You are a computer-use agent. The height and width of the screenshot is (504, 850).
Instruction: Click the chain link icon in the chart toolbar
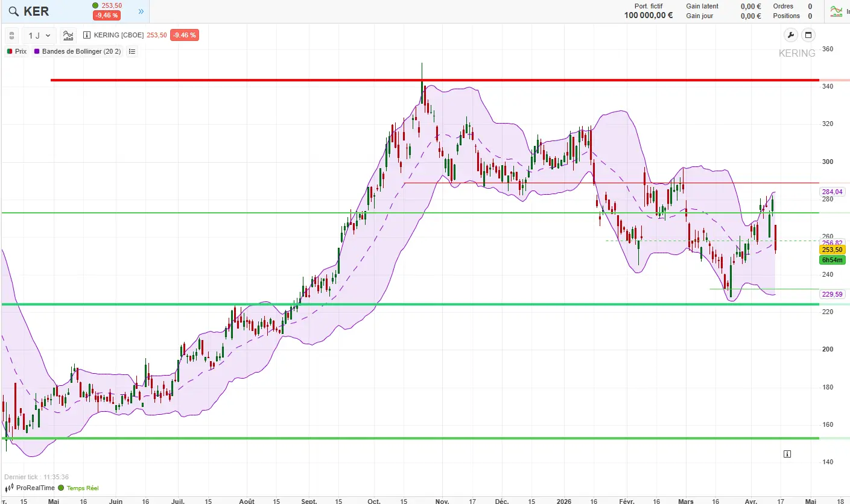coord(11,36)
